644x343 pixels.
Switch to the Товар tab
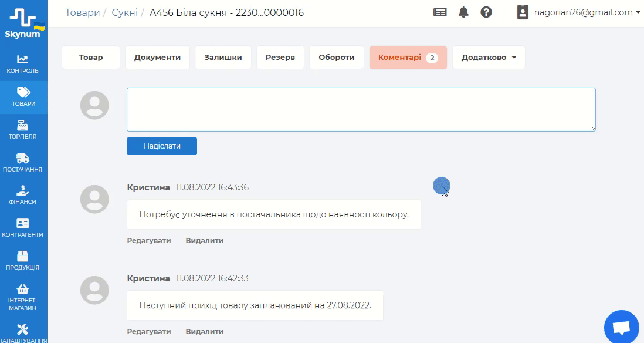coord(91,57)
